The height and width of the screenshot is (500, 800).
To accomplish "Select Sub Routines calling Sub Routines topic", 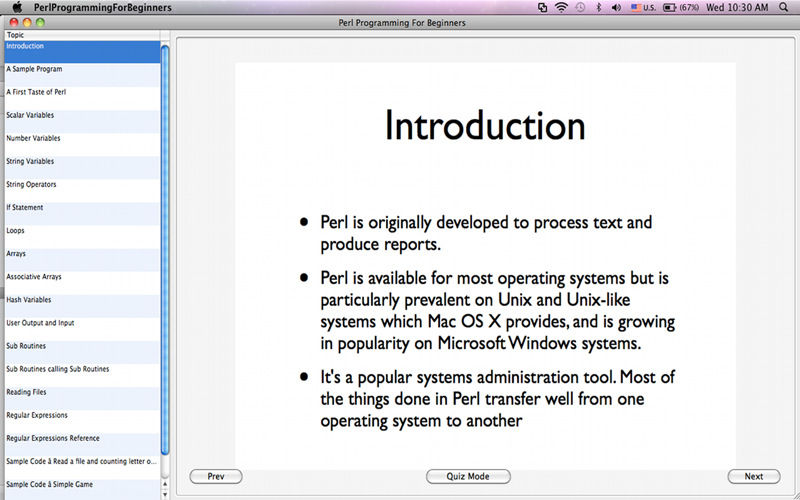I will click(x=82, y=374).
